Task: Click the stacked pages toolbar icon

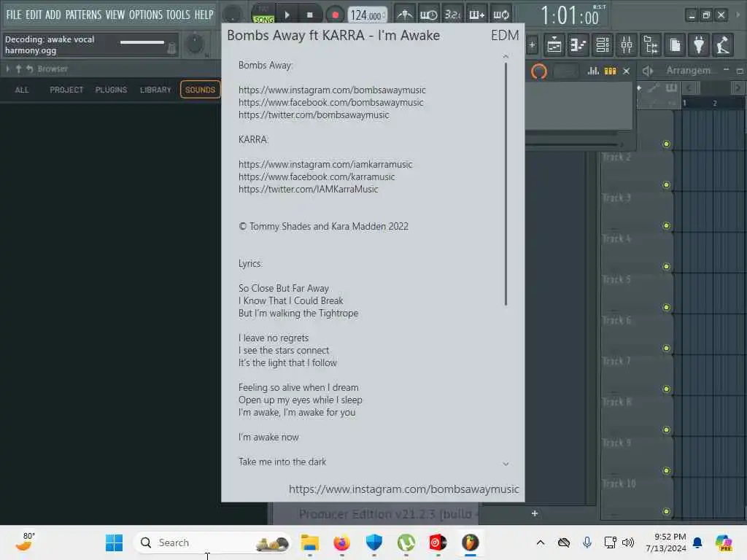Action: click(x=675, y=45)
